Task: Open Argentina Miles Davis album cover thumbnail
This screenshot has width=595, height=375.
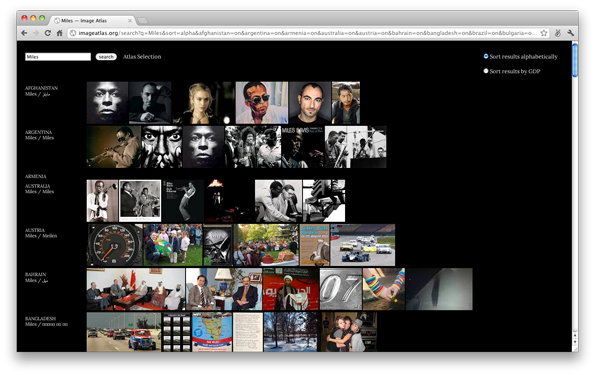Action: pos(303,147)
